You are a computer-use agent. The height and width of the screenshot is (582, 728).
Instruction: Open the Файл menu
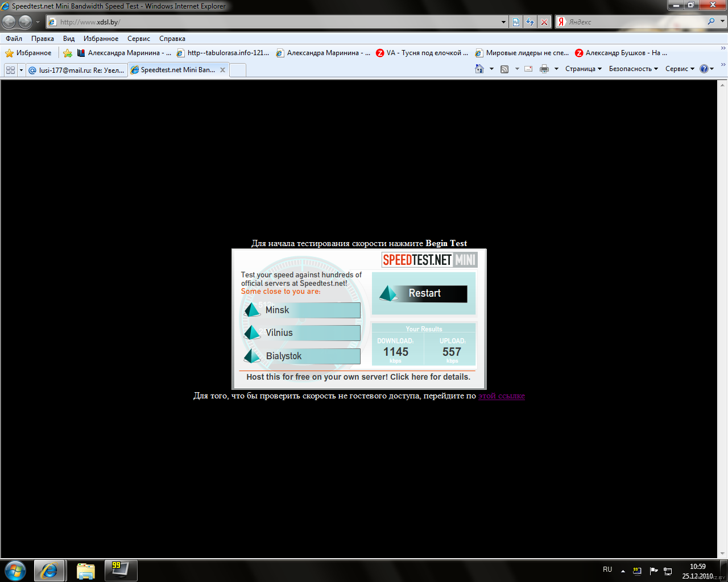pyautogui.click(x=14, y=39)
